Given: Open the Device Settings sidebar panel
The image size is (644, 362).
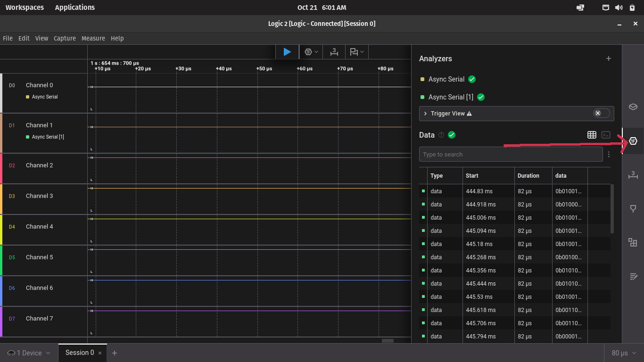Looking at the screenshot, I should click(633, 107).
